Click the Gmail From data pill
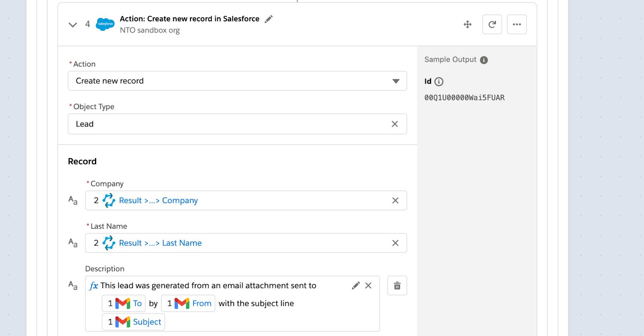 (188, 303)
